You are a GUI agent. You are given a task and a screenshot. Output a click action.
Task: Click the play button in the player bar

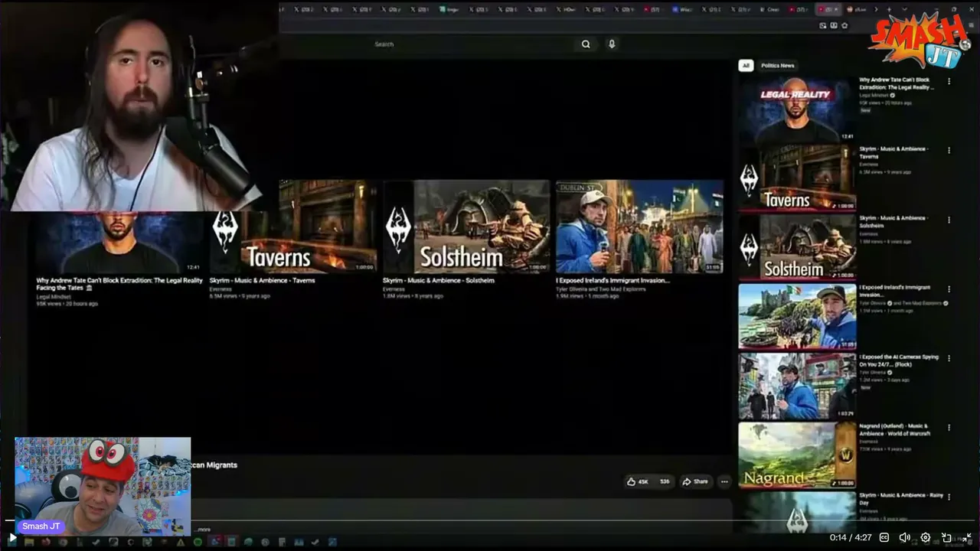(12, 538)
